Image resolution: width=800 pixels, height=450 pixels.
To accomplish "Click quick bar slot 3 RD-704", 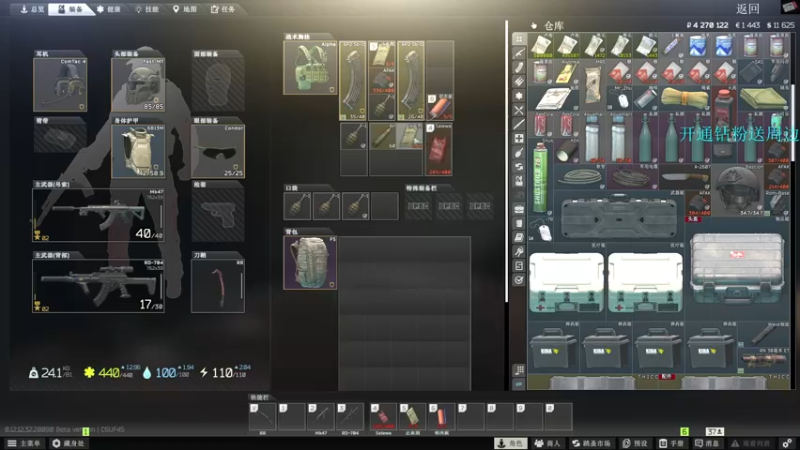I will tap(351, 416).
